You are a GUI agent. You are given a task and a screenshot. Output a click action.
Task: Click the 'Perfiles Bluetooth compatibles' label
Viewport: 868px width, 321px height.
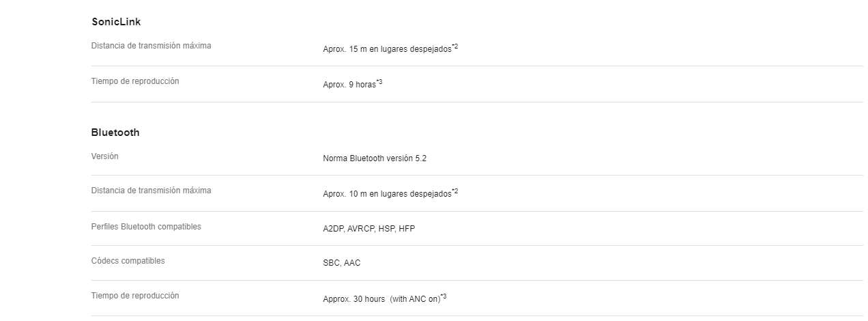[146, 227]
